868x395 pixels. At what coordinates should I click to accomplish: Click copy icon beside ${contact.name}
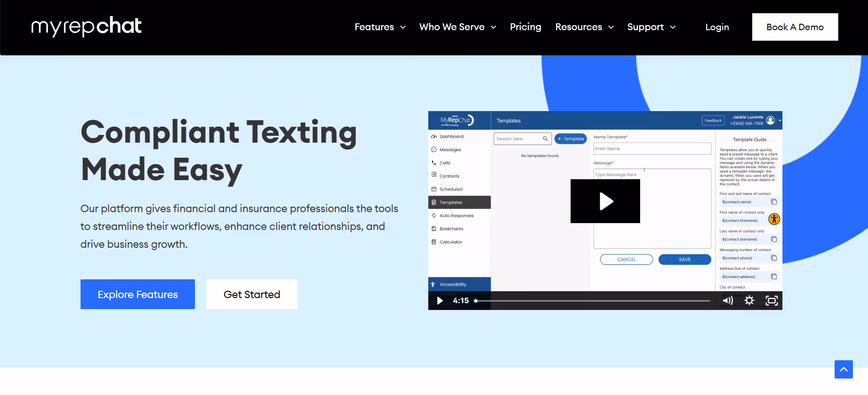[774, 202]
